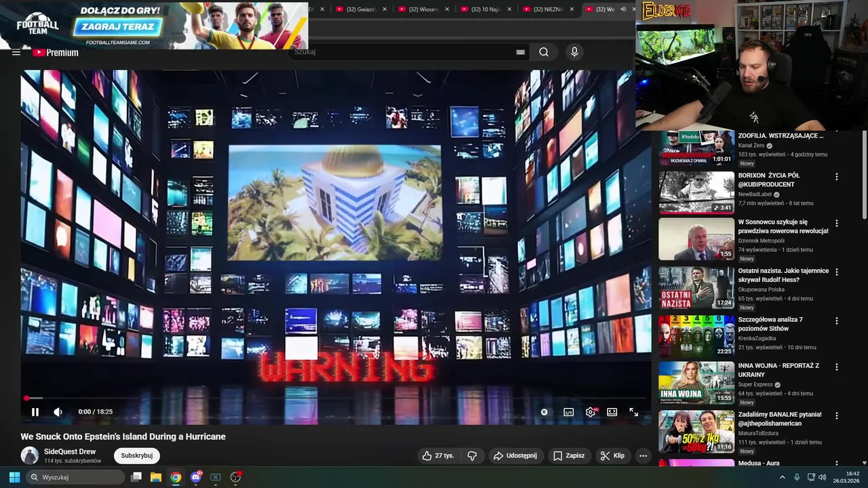Open Medusa - Aura suggested video

pyautogui.click(x=759, y=463)
